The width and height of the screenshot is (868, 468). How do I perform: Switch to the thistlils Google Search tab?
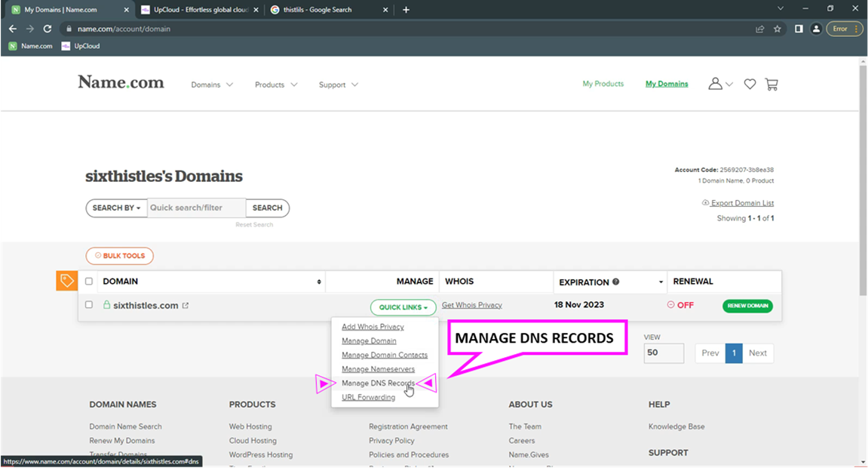coord(330,9)
